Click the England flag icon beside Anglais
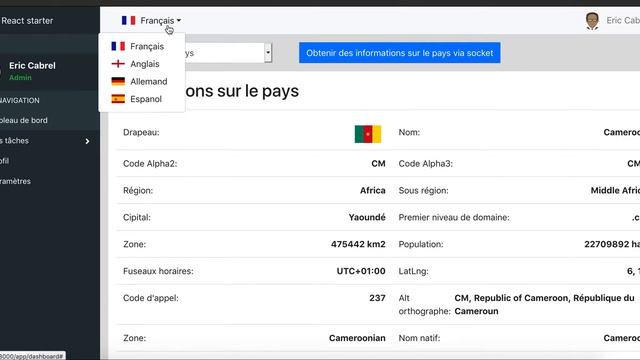Viewport: 640px width, 360px height. (x=118, y=64)
